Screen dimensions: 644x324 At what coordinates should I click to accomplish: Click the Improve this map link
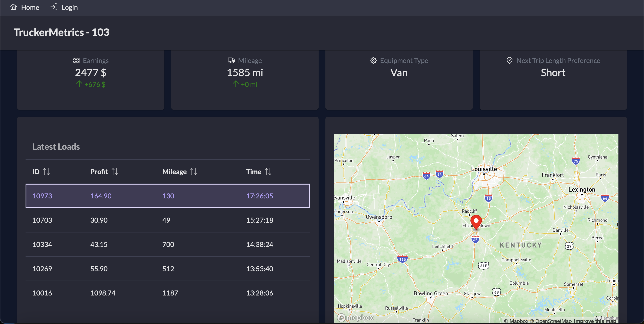pos(595,321)
